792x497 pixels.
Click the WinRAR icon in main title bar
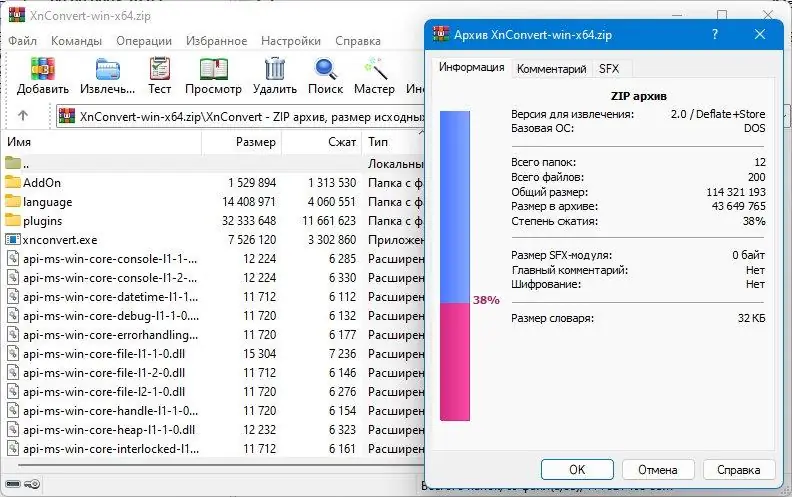tap(17, 15)
